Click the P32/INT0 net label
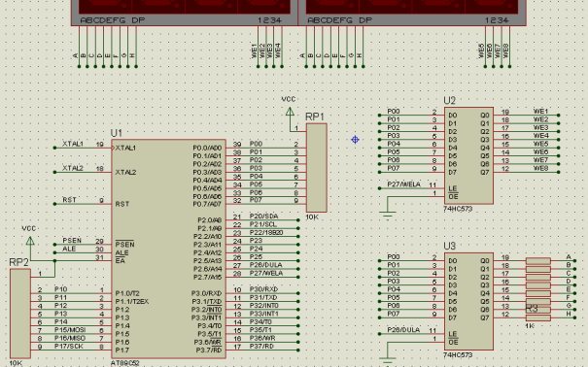The image size is (588, 367). [264, 306]
